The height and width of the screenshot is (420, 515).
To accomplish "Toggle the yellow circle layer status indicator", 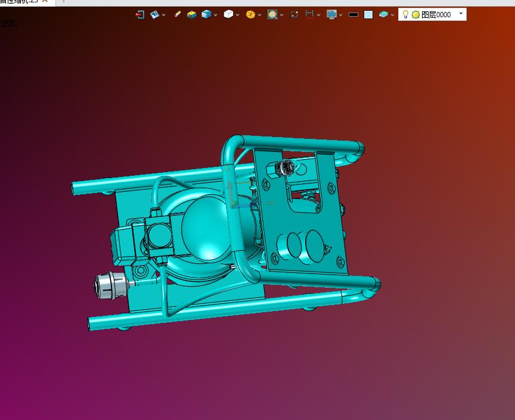I will pos(415,15).
